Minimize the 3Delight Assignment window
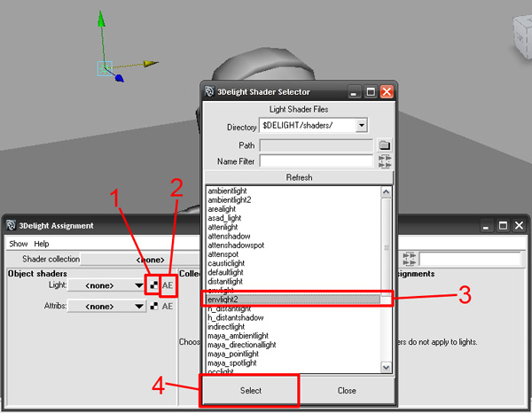 486,225
